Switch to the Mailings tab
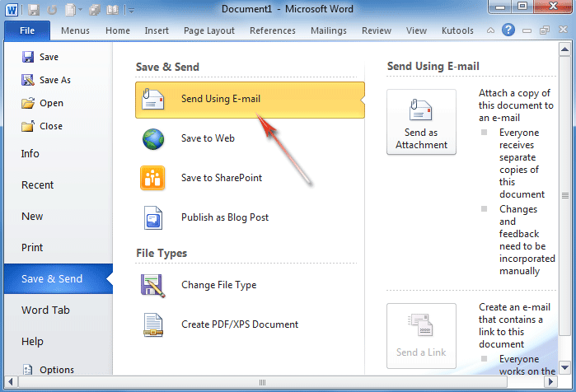 (x=329, y=30)
